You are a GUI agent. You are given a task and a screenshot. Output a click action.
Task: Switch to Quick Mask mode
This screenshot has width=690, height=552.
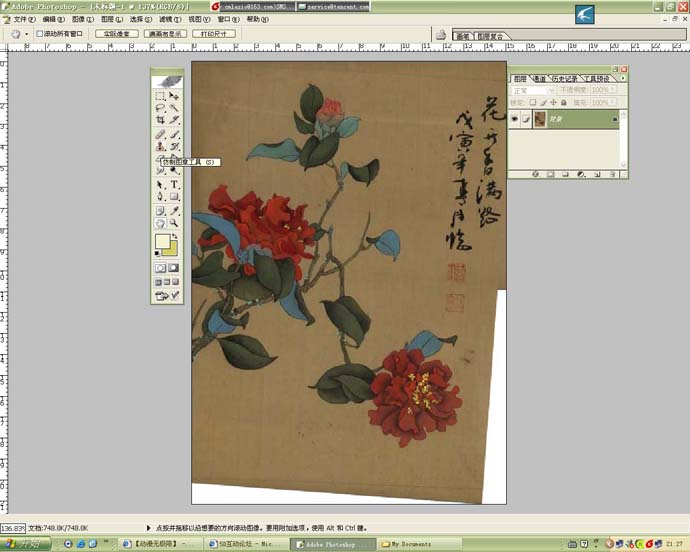pos(173,268)
